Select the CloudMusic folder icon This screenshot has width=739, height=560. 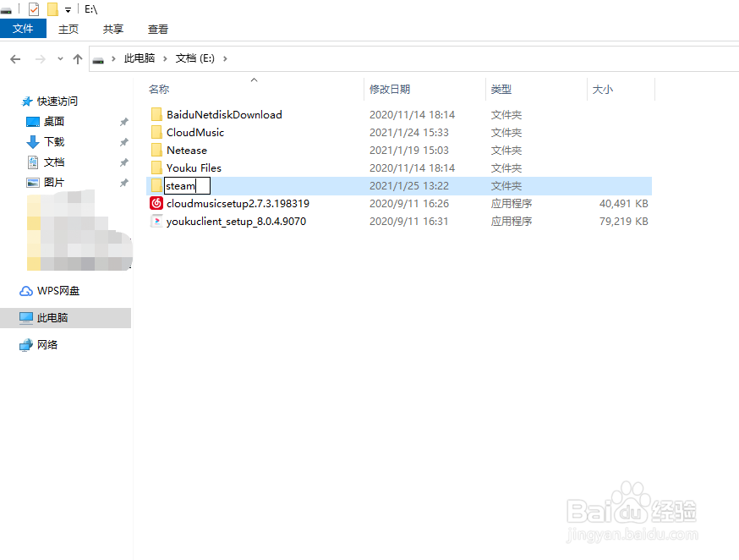157,133
